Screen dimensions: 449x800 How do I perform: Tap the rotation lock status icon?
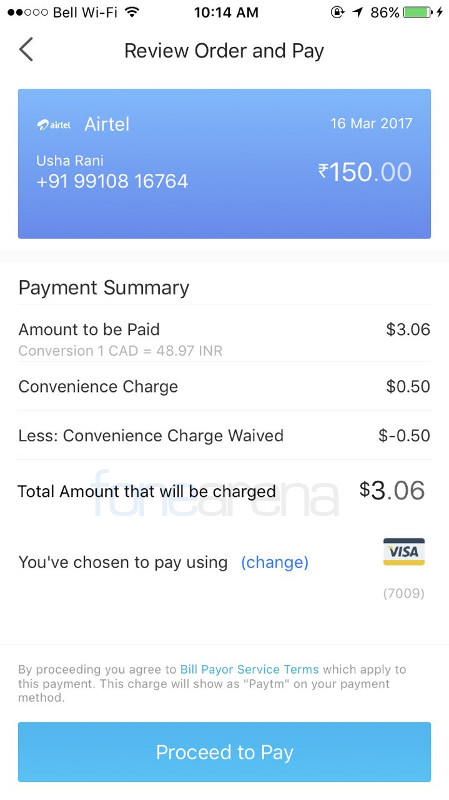tap(337, 12)
